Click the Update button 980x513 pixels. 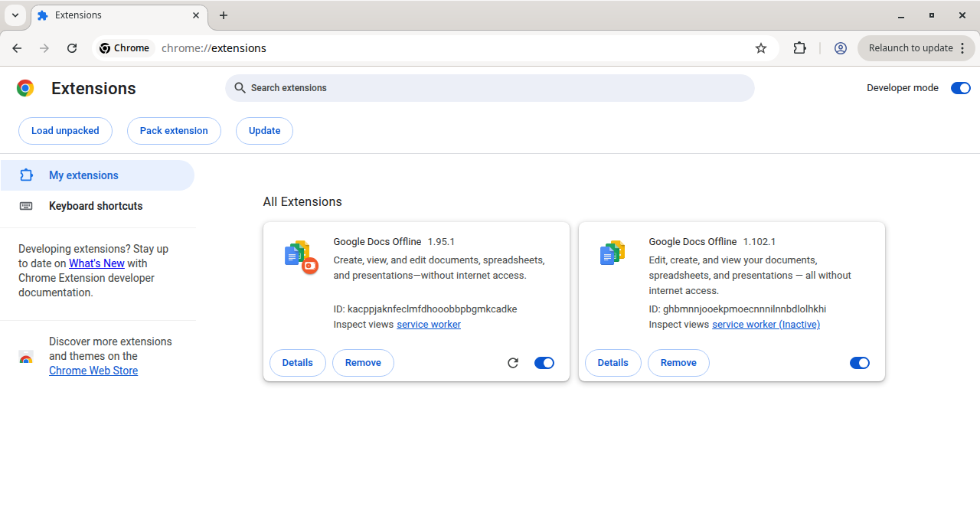tap(264, 131)
